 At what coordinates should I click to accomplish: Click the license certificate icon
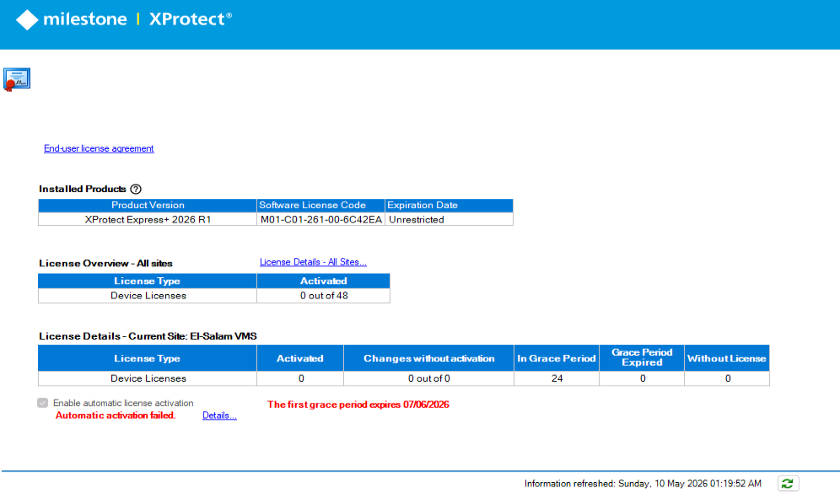coord(17,79)
